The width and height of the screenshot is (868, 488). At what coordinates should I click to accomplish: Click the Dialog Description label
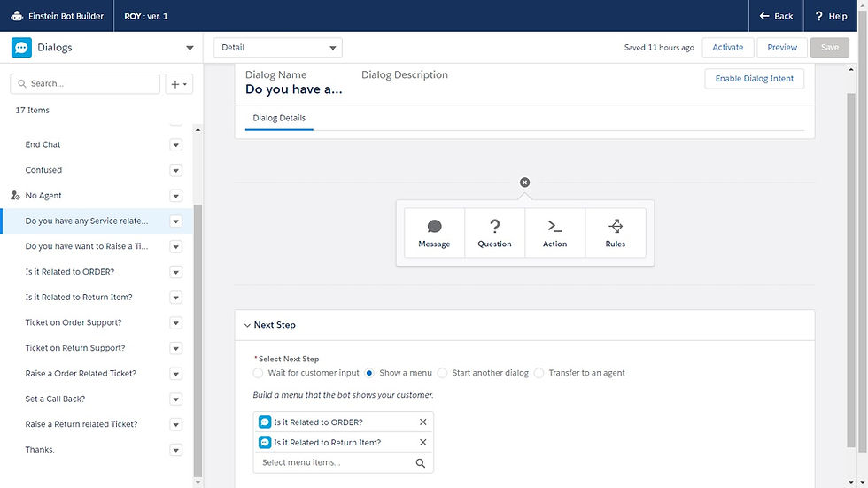point(405,74)
